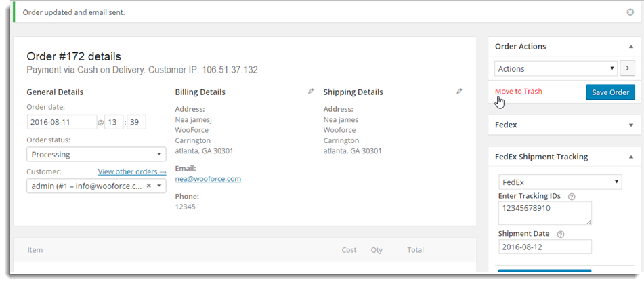Viewport: 644px width, 284px height.
Task: Click help icon beside Enter Tracking IDs
Action: tap(572, 197)
